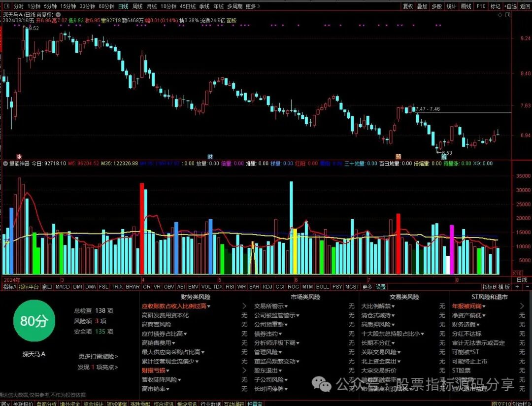Click the 返回 back button
This screenshot has width=532, height=406.
pos(525,6)
